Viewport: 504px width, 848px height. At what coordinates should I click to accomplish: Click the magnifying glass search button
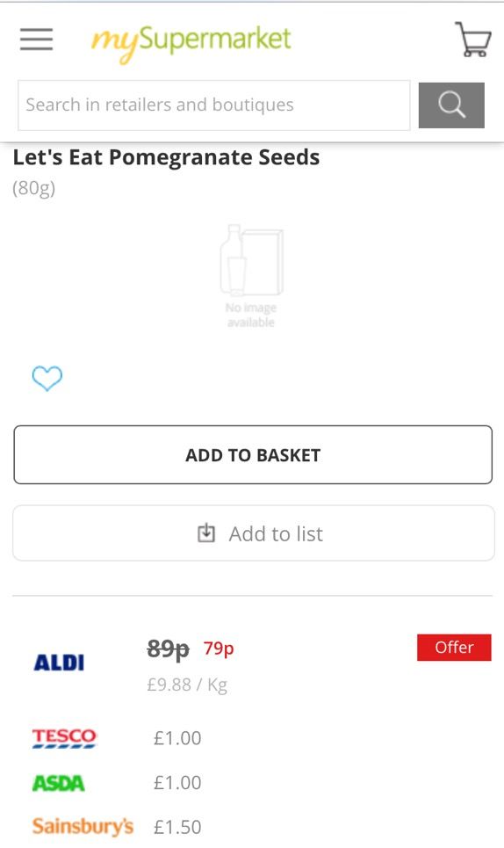coord(451,105)
